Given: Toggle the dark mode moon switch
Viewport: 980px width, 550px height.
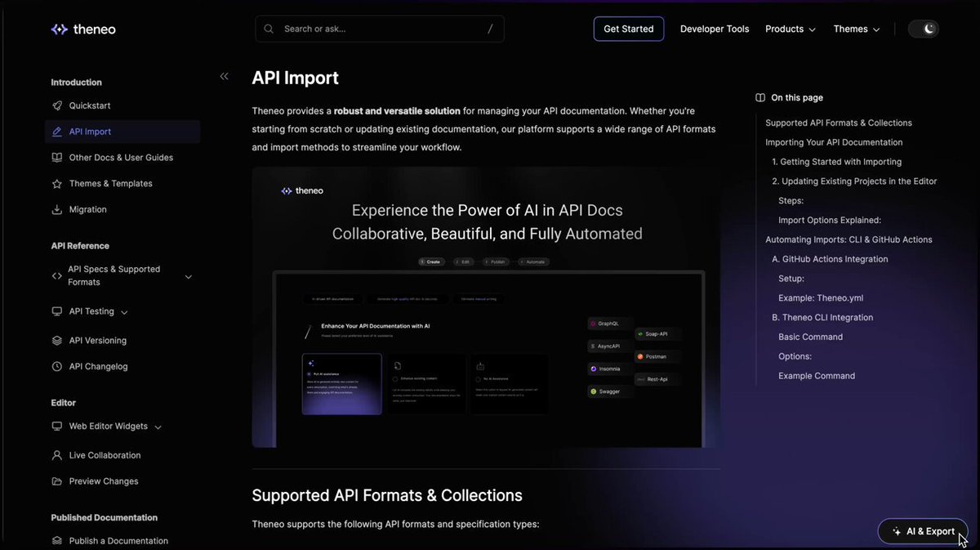Looking at the screenshot, I should pos(924,29).
